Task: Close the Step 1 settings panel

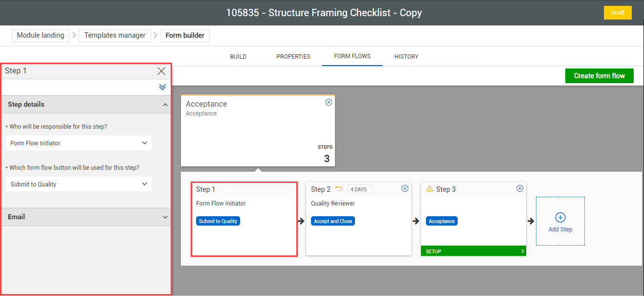Action: [x=161, y=71]
